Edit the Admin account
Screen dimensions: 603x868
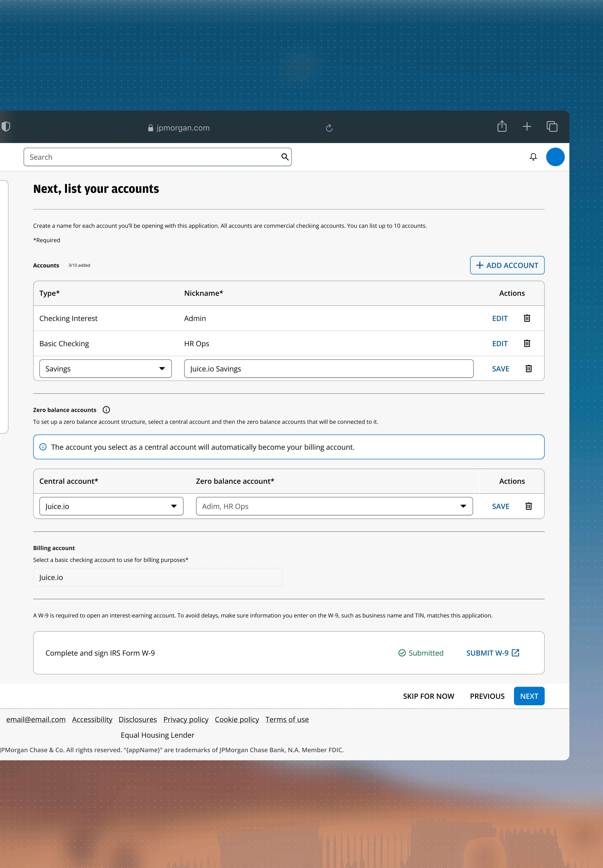pos(499,318)
